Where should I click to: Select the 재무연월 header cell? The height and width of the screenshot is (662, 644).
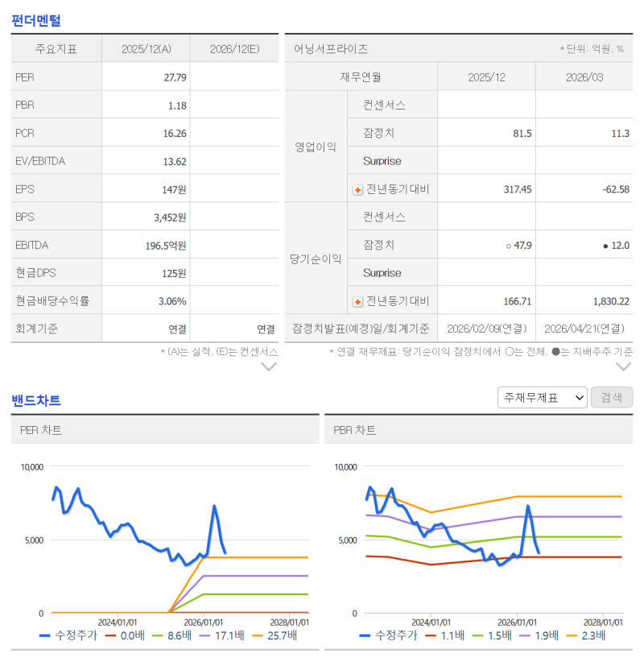[361, 77]
